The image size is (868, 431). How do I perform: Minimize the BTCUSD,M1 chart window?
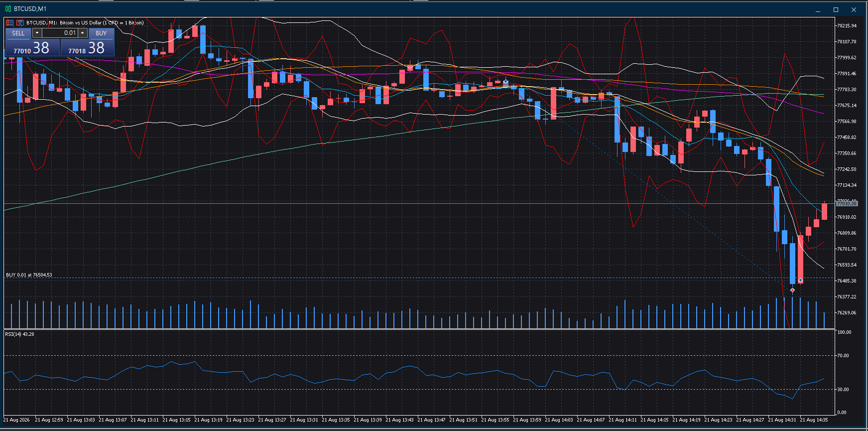(x=818, y=9)
